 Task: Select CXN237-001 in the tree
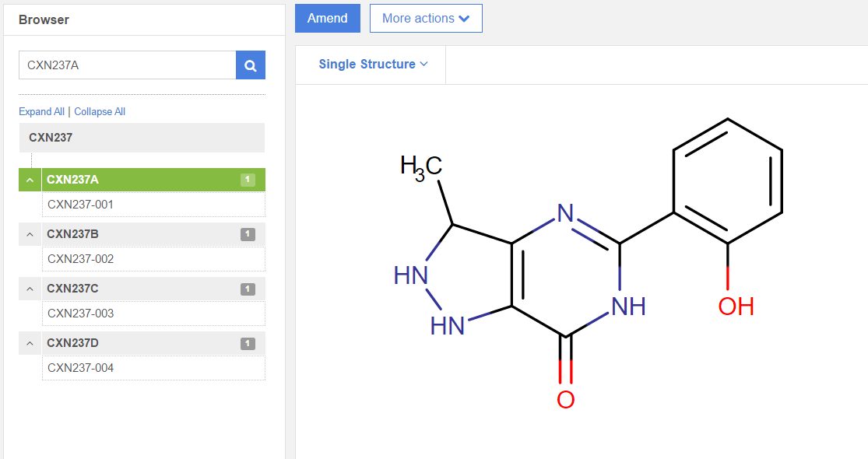pyautogui.click(x=81, y=205)
